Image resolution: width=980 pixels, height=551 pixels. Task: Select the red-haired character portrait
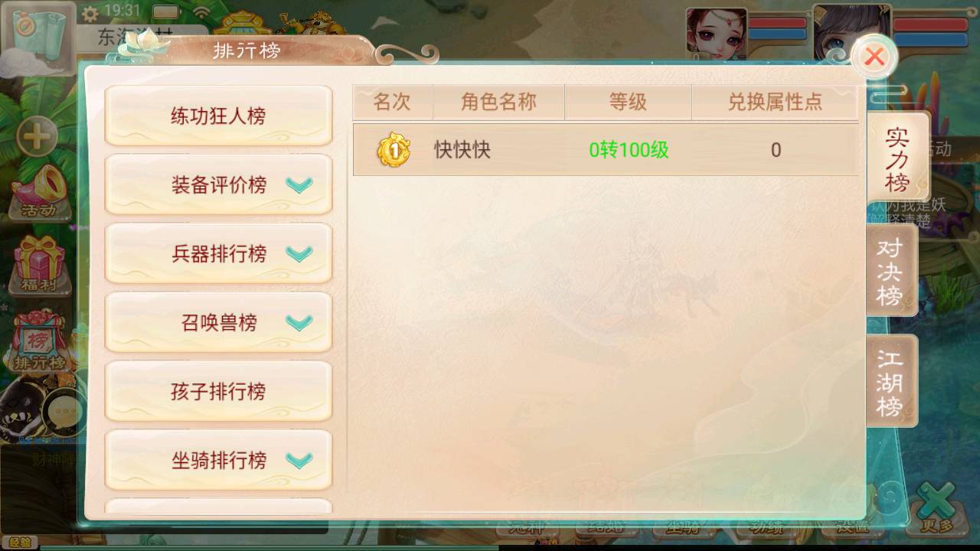point(716,34)
